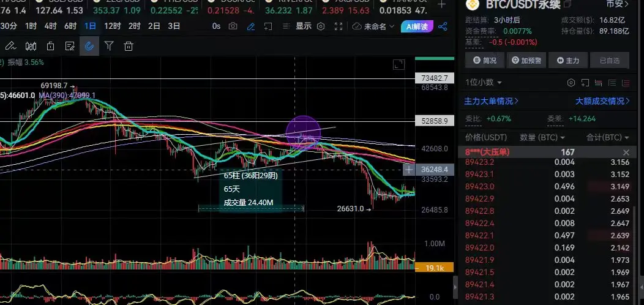Screen dimensions: 644x305
Task: Open the candlestick chart type tool
Action: (31, 46)
